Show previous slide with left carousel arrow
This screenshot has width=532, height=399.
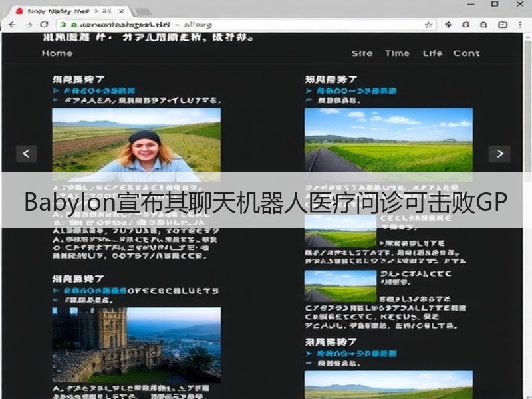(27, 154)
